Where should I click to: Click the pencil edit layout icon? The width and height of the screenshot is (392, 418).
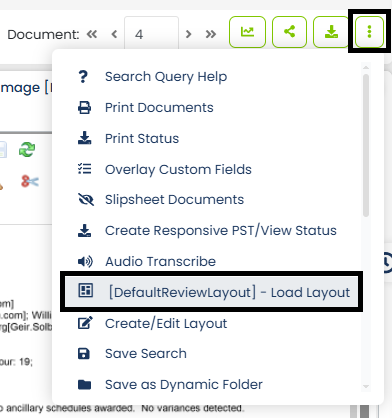85,323
